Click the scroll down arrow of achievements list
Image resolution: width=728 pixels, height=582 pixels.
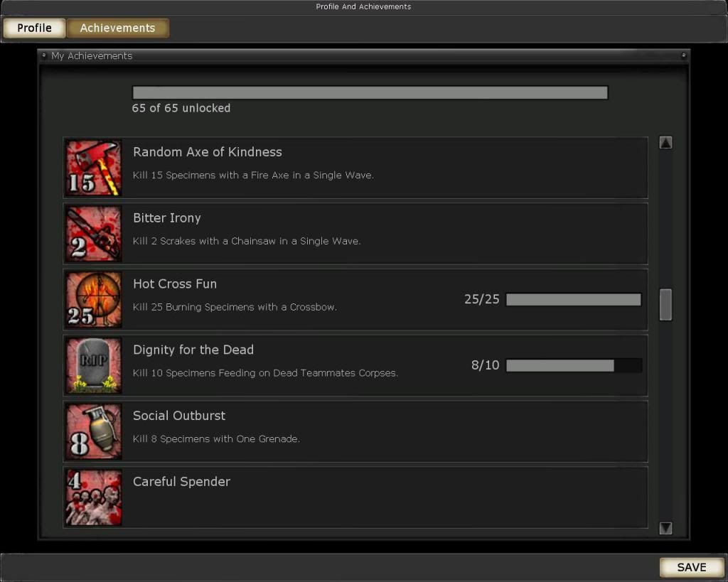(665, 528)
